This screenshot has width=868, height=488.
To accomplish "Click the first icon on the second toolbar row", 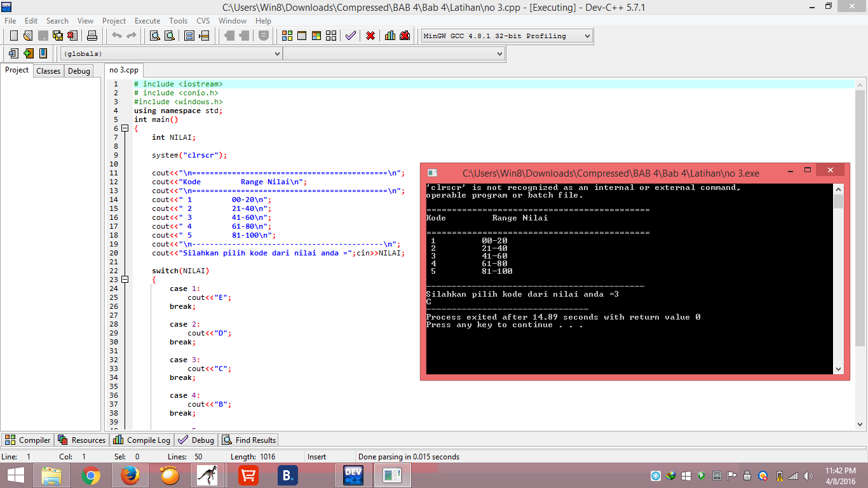I will pyautogui.click(x=13, y=54).
